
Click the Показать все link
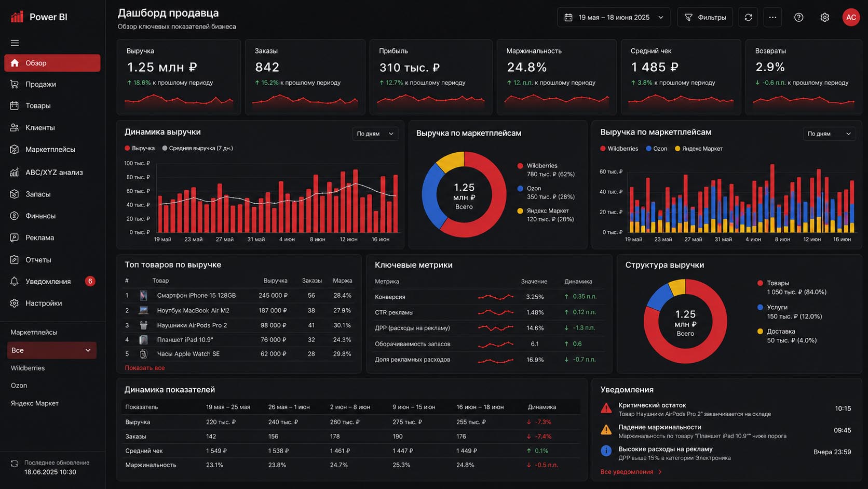pyautogui.click(x=144, y=368)
